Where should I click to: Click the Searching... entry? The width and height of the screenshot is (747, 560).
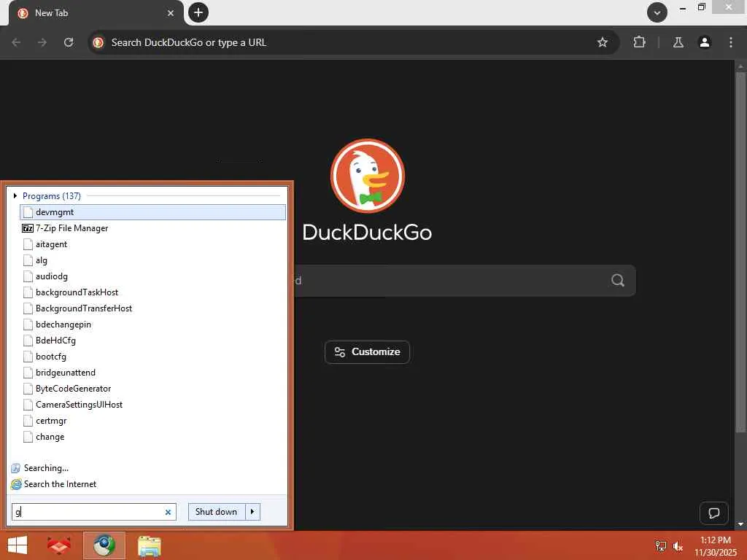pos(40,468)
